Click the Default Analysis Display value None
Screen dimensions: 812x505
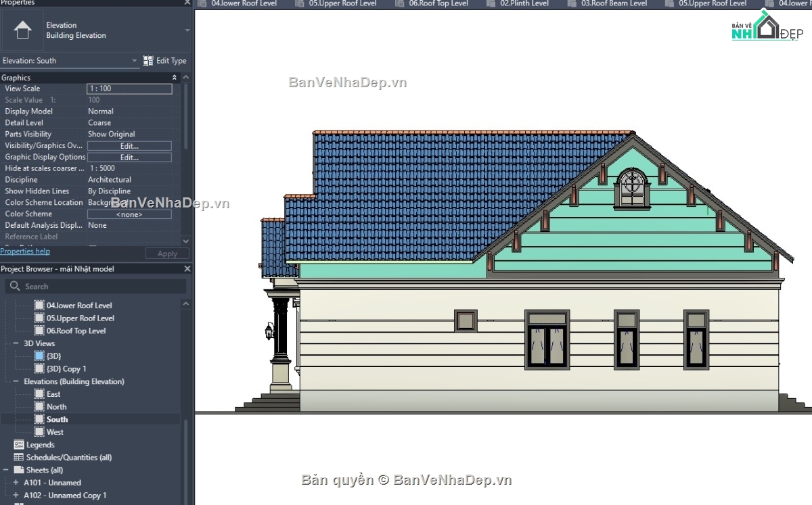(97, 225)
